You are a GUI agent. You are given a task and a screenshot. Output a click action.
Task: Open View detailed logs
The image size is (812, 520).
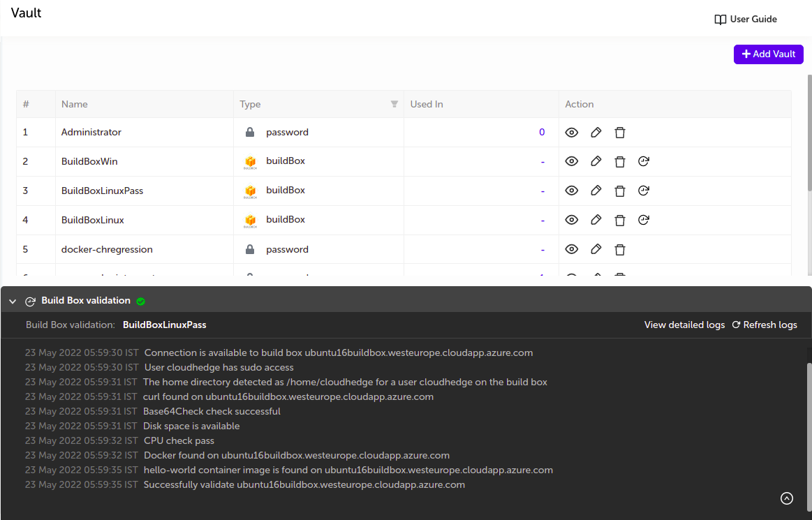(684, 325)
